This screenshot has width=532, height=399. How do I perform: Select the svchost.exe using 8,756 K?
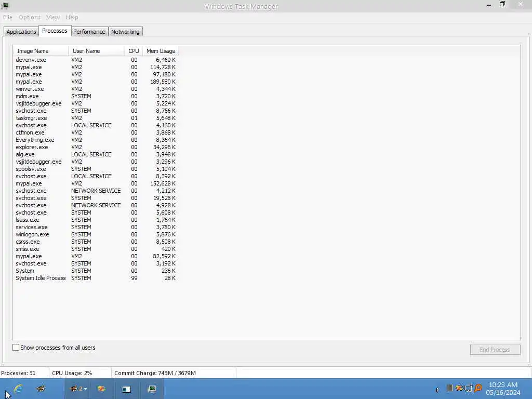point(96,111)
